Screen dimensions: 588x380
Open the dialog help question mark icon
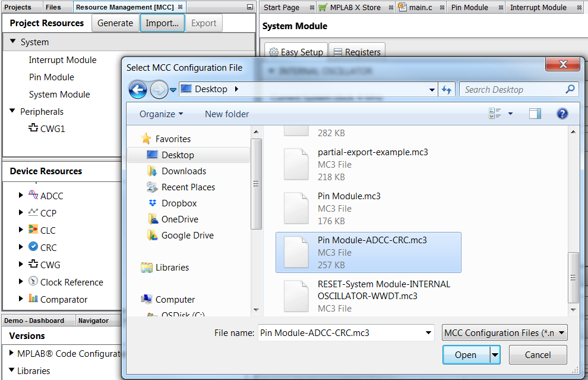pyautogui.click(x=562, y=114)
